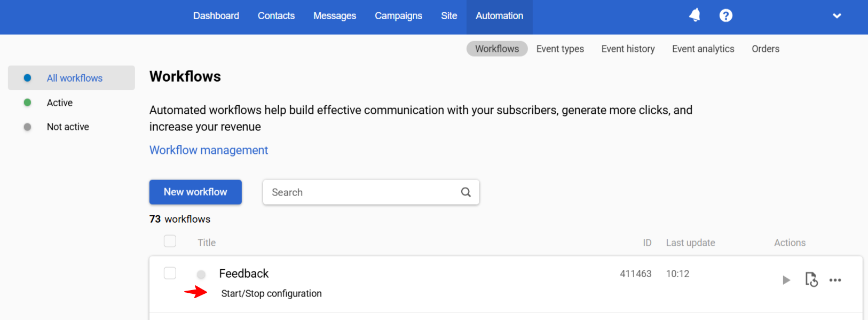The image size is (868, 320).
Task: Filter by Active workflows
Action: click(x=60, y=103)
